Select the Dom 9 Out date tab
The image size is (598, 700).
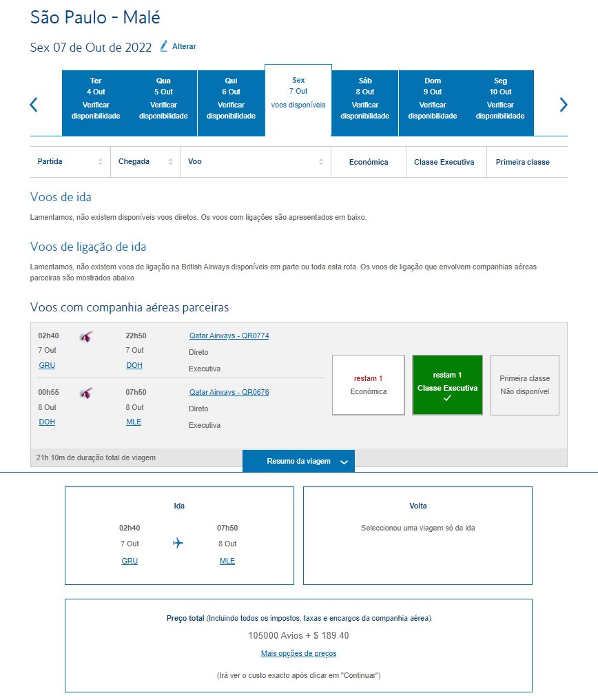click(433, 103)
